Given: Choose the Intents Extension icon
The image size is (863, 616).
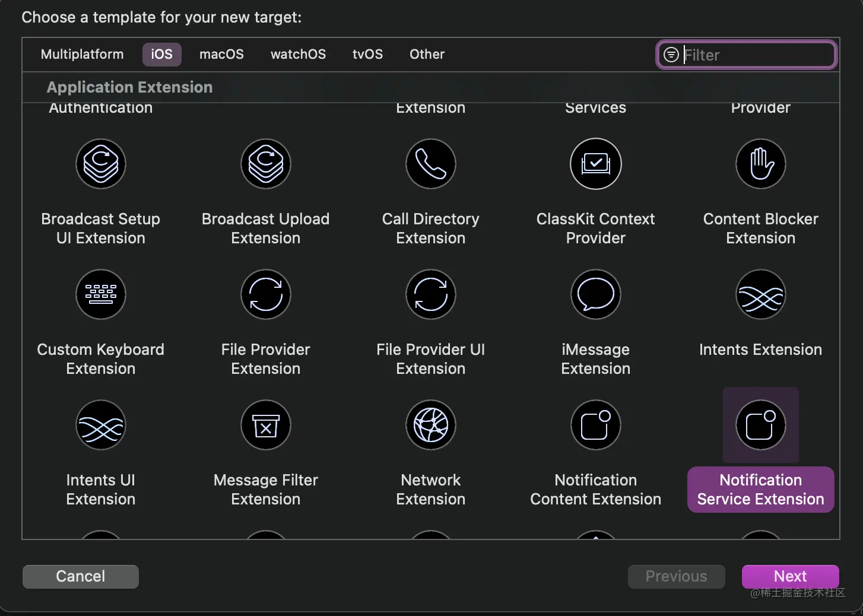Looking at the screenshot, I should click(x=761, y=294).
